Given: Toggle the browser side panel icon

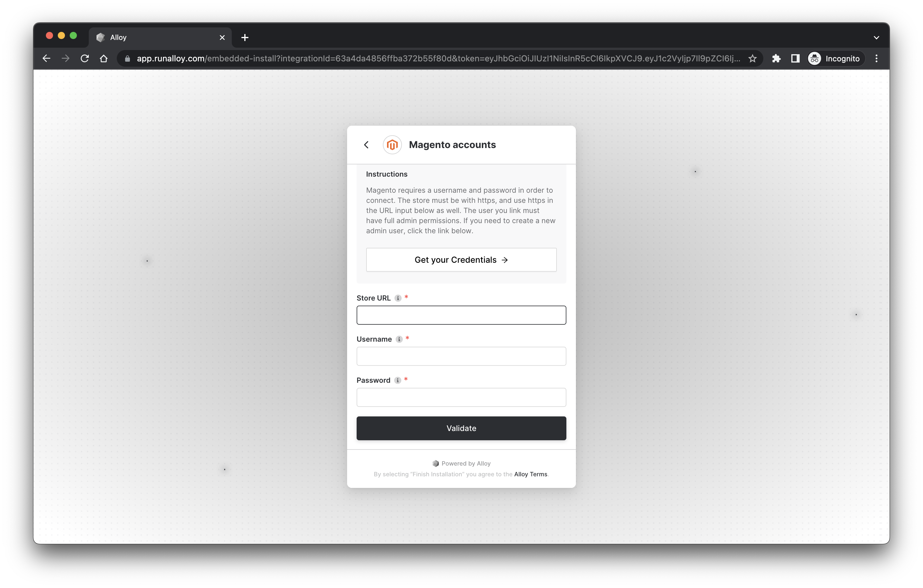Looking at the screenshot, I should pos(795,58).
